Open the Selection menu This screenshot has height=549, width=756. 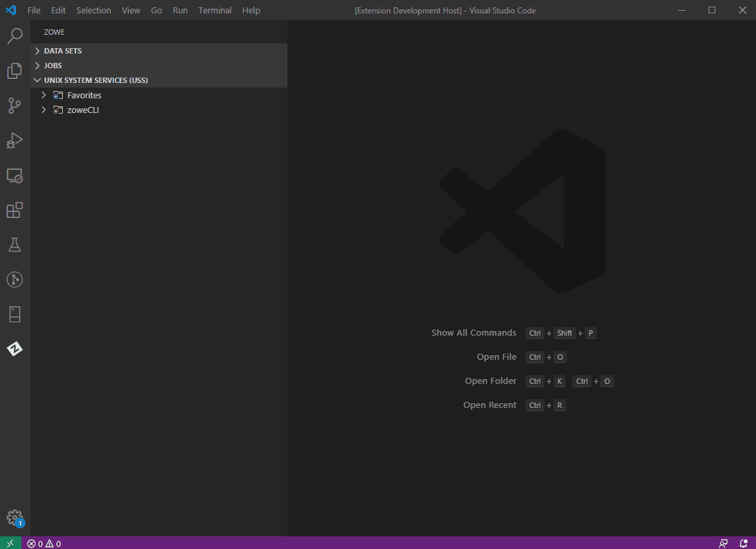click(94, 10)
